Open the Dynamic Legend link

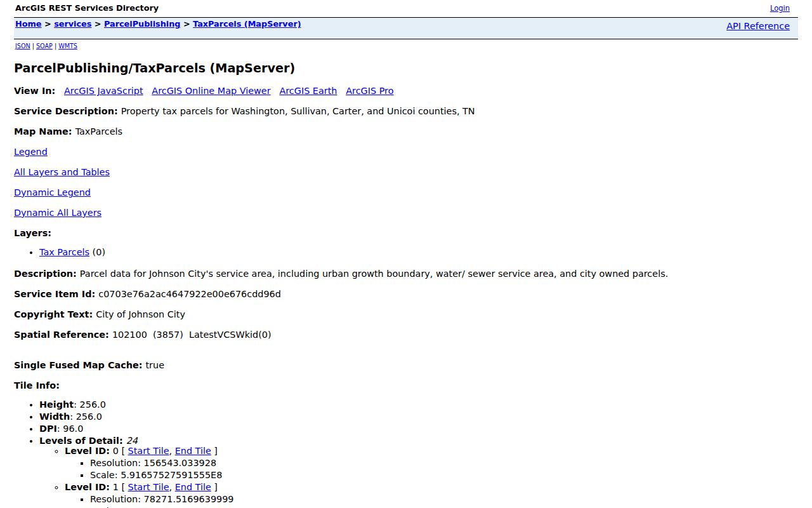point(52,192)
